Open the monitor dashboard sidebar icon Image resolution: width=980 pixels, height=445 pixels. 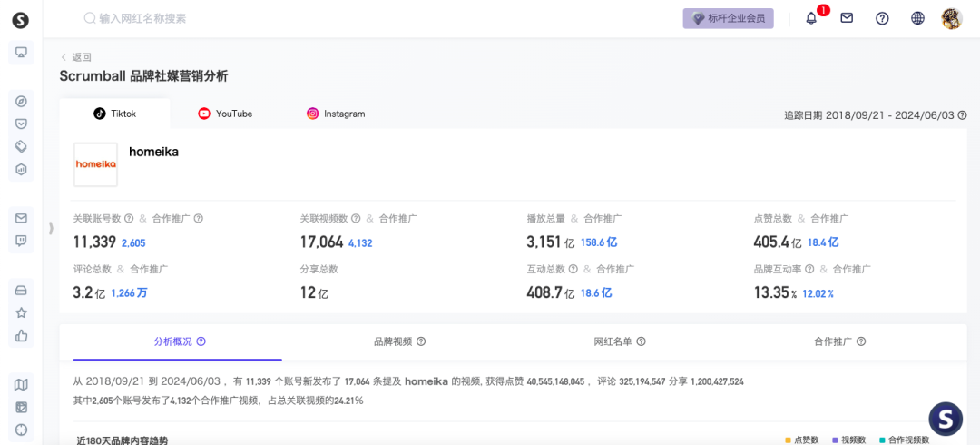coord(21,53)
